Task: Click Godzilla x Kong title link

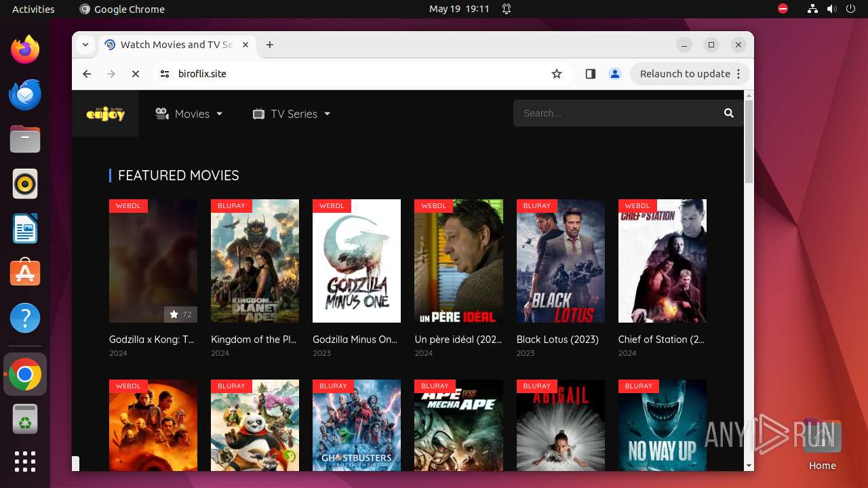Action: 152,340
